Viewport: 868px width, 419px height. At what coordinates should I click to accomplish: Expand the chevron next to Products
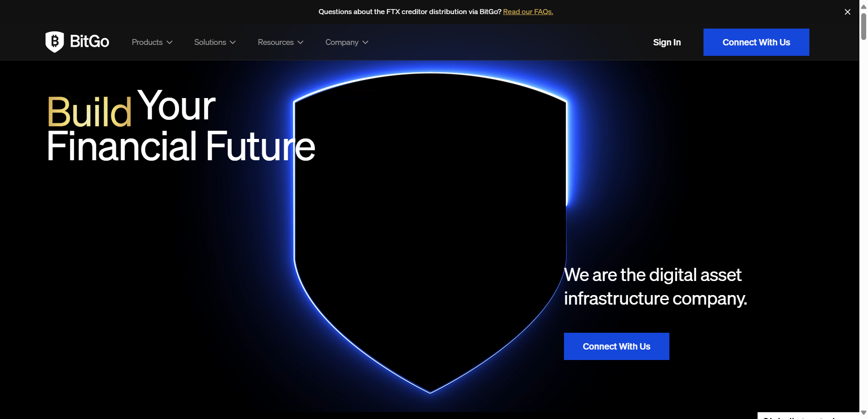click(170, 42)
